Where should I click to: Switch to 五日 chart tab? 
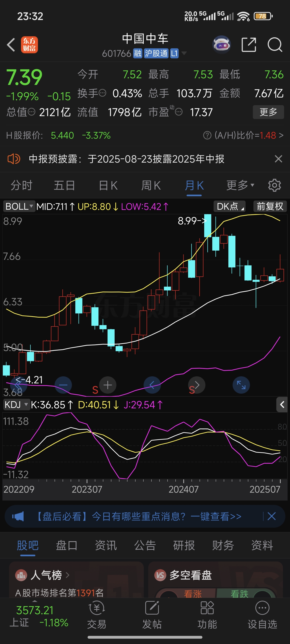coord(65,186)
